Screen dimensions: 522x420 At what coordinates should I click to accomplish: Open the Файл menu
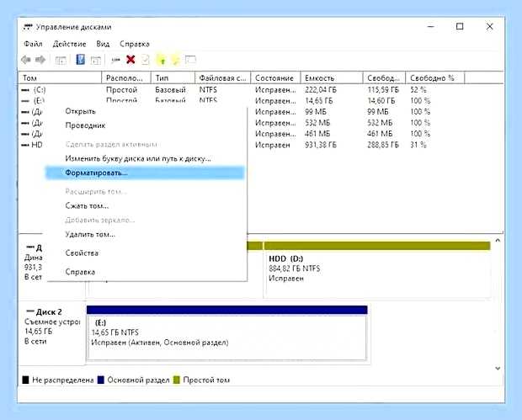tap(33, 44)
